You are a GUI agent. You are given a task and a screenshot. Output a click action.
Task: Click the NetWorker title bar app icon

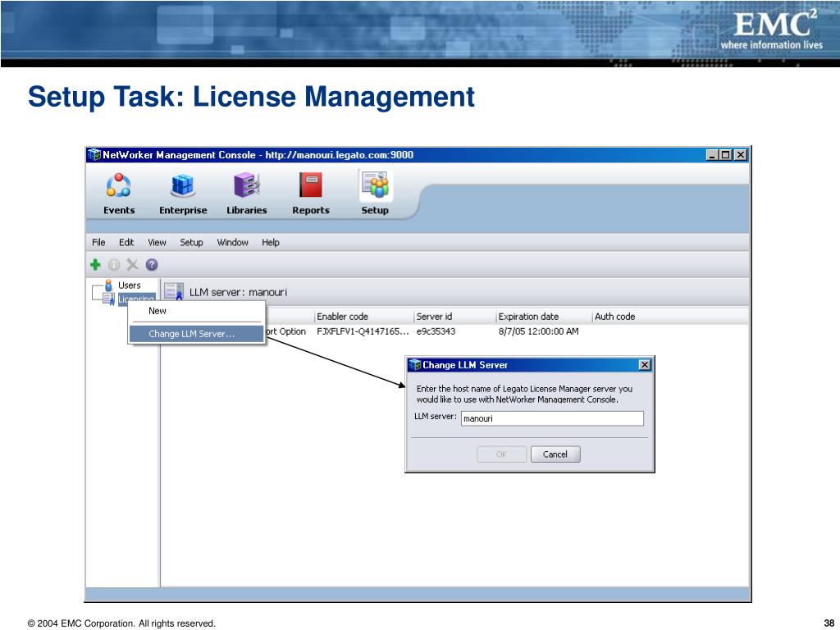[x=94, y=155]
